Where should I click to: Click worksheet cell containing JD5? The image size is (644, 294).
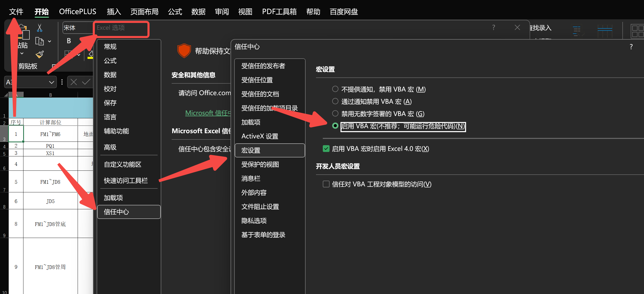click(50, 201)
